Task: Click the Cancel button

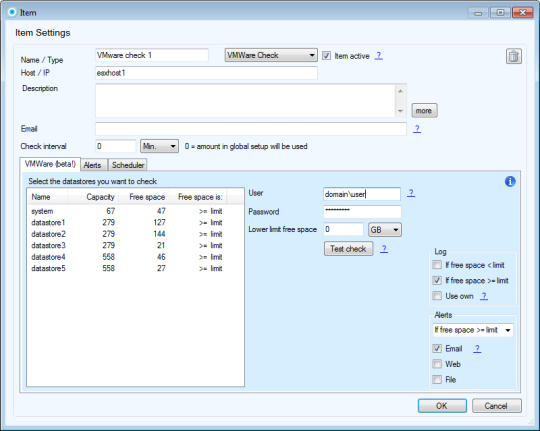Action: [x=496, y=406]
